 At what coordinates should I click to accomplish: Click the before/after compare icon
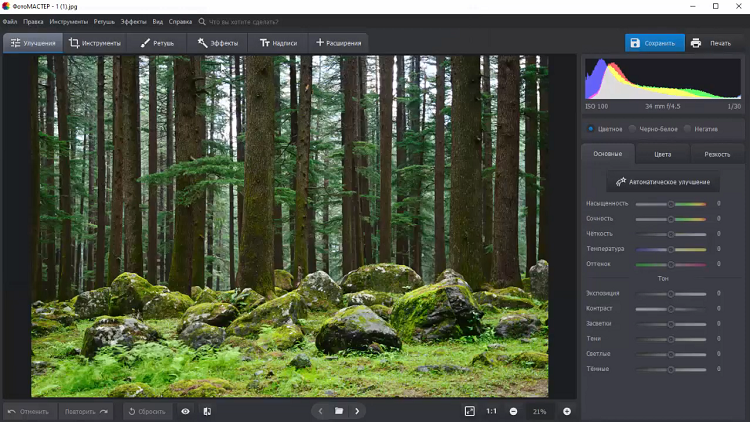click(207, 411)
